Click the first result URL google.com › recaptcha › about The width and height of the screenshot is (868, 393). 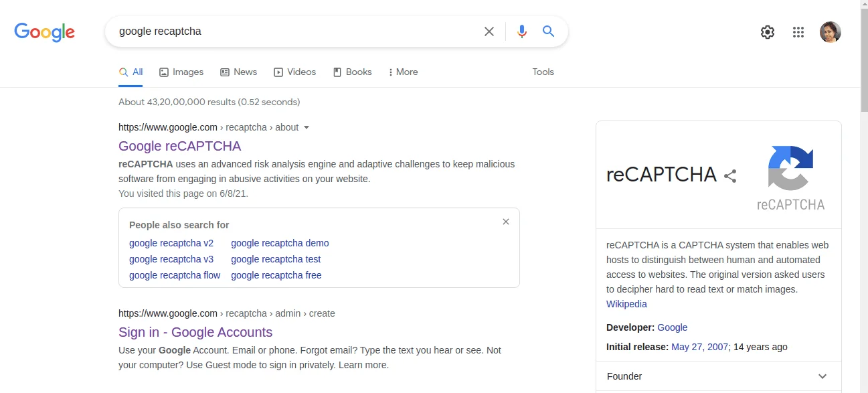pyautogui.click(x=209, y=127)
